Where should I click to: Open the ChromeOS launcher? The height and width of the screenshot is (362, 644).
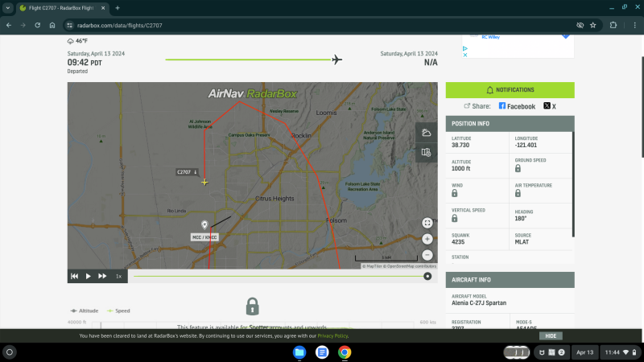[x=10, y=352]
